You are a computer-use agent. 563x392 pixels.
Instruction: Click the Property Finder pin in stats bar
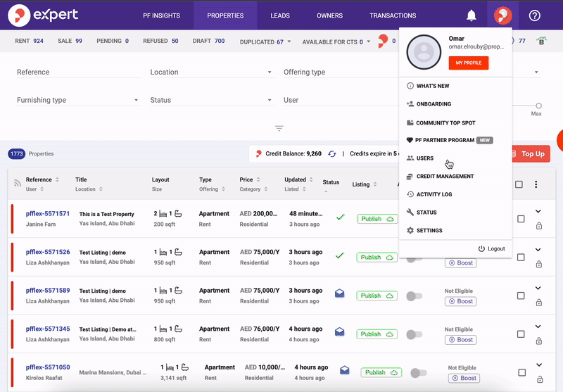pos(383,41)
